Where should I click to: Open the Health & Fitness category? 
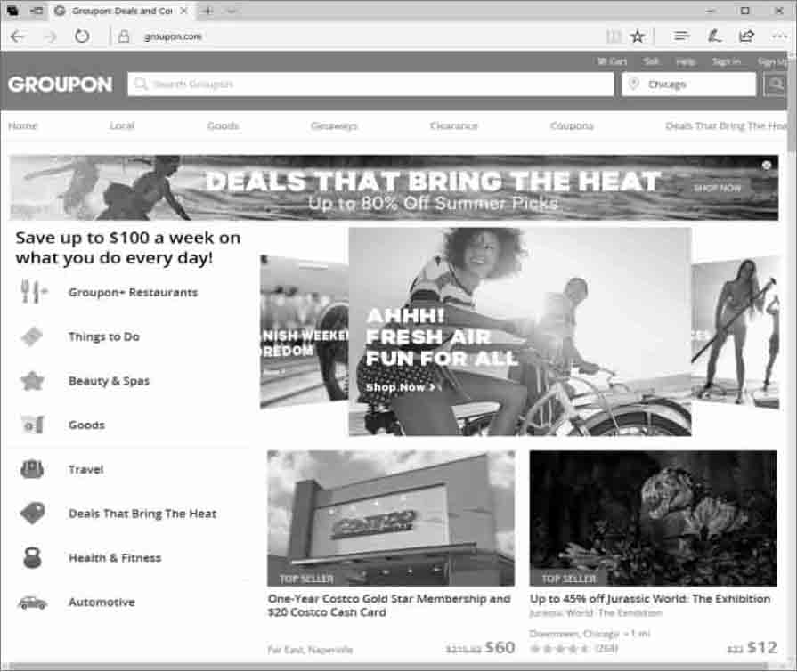[x=115, y=558]
